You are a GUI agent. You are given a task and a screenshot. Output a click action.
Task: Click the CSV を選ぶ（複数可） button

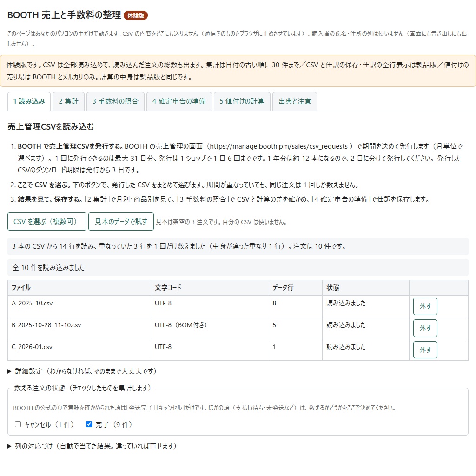47,222
